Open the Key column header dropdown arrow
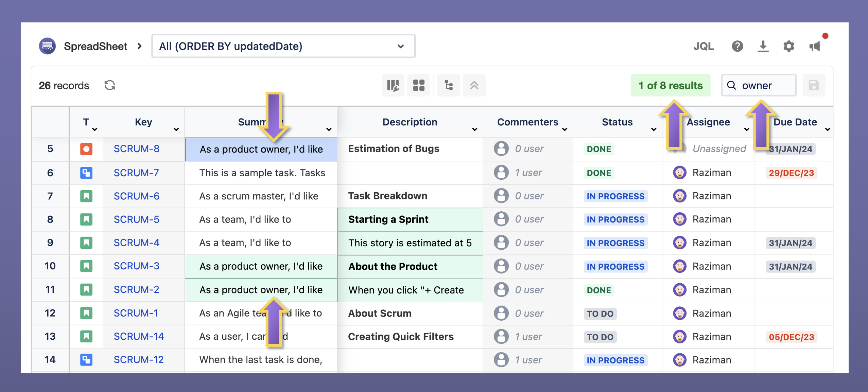The width and height of the screenshot is (868, 392). coord(176,129)
